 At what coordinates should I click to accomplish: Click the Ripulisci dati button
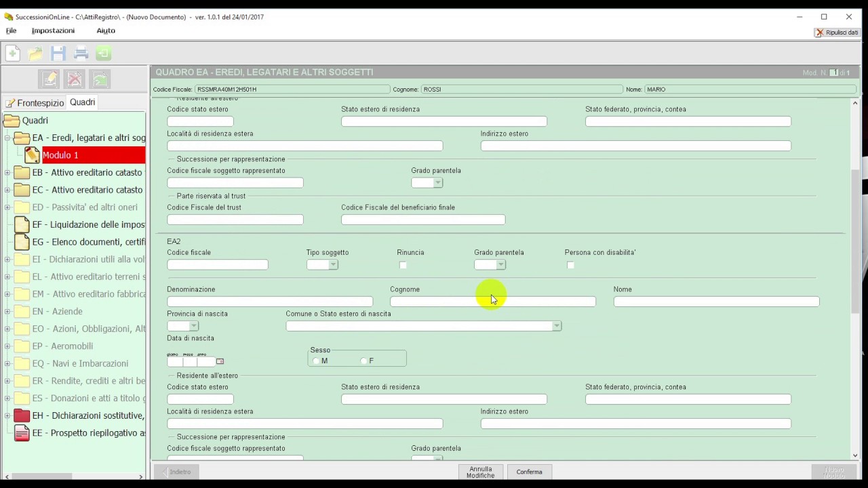(x=837, y=33)
